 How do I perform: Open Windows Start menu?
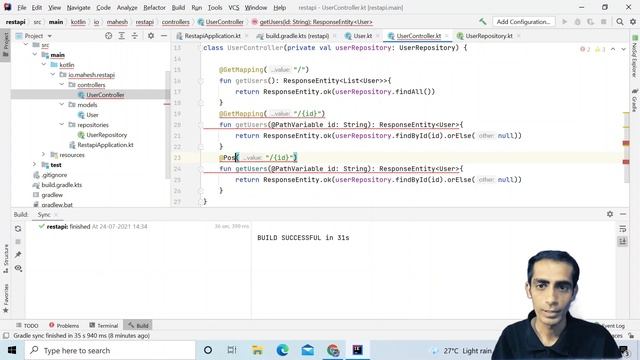[12, 350]
